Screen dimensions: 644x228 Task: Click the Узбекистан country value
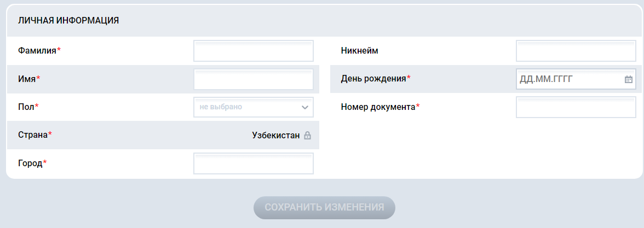pos(276,136)
